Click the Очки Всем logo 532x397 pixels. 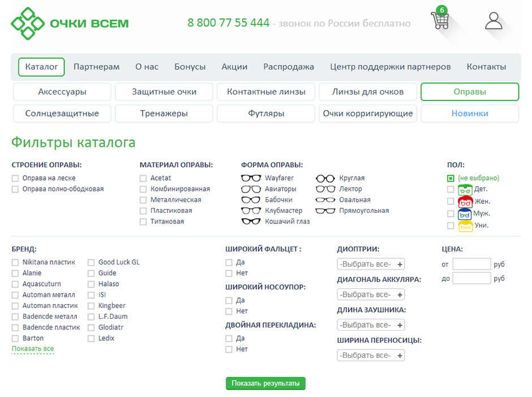[70, 24]
